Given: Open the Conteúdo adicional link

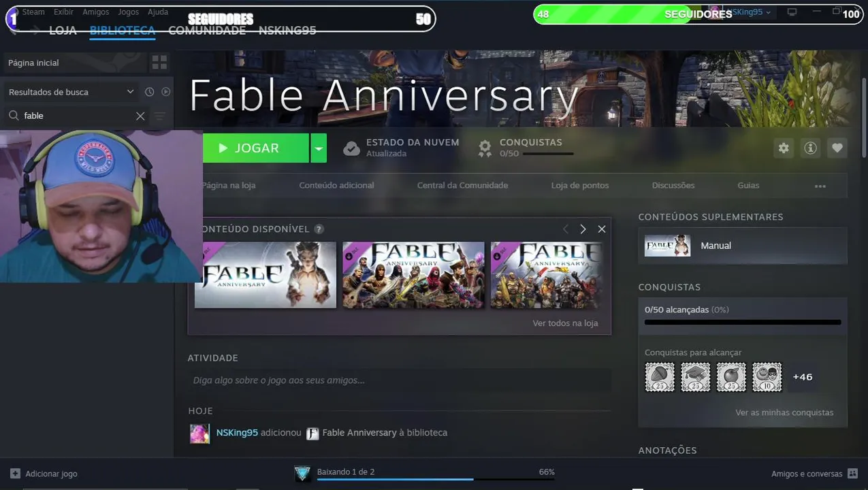Looking at the screenshot, I should click(x=336, y=185).
